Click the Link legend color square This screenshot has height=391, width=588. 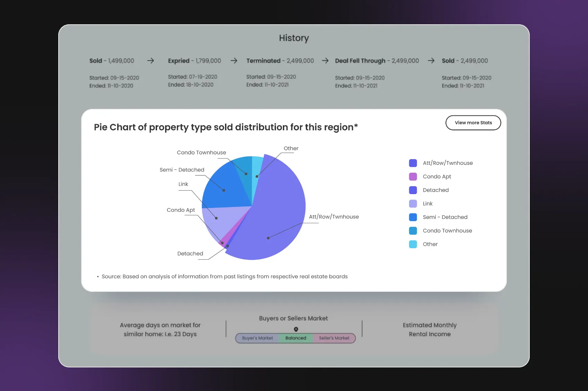(413, 203)
